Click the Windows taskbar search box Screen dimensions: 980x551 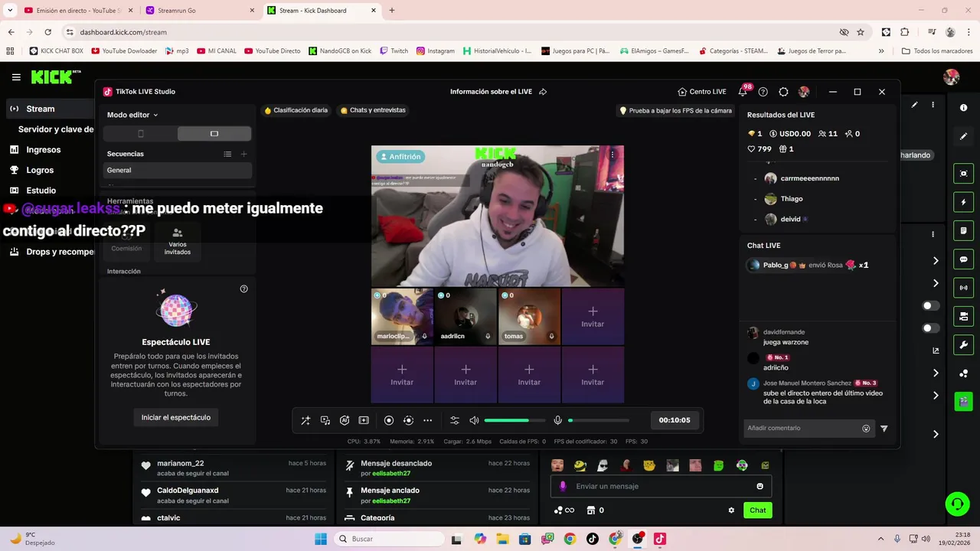(387, 539)
